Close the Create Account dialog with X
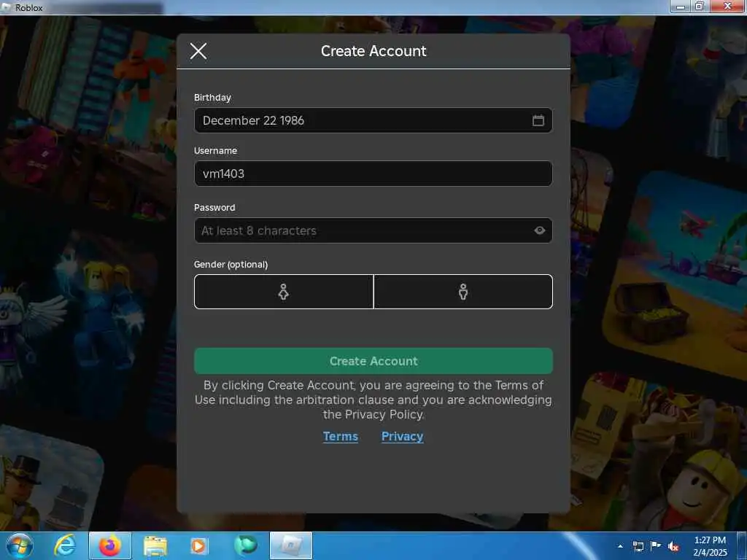The image size is (747, 560). [x=198, y=51]
